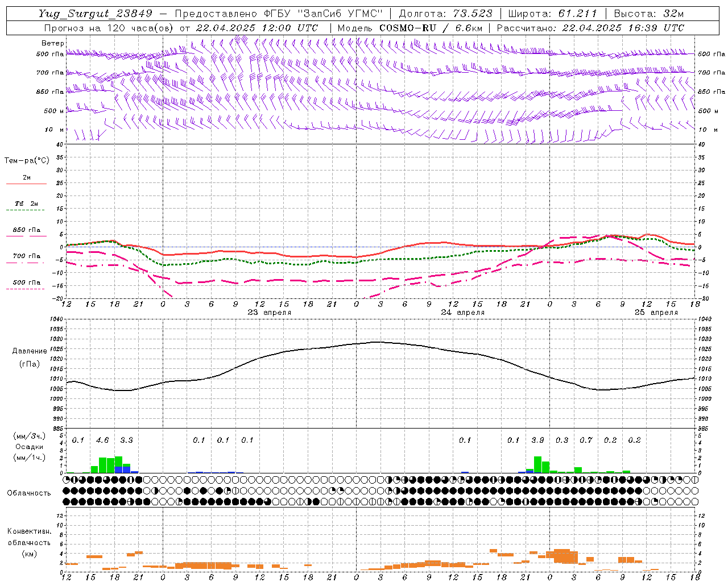The image size is (728, 582).
Task: Click the Долгота: 73.523 value
Action: pos(445,14)
